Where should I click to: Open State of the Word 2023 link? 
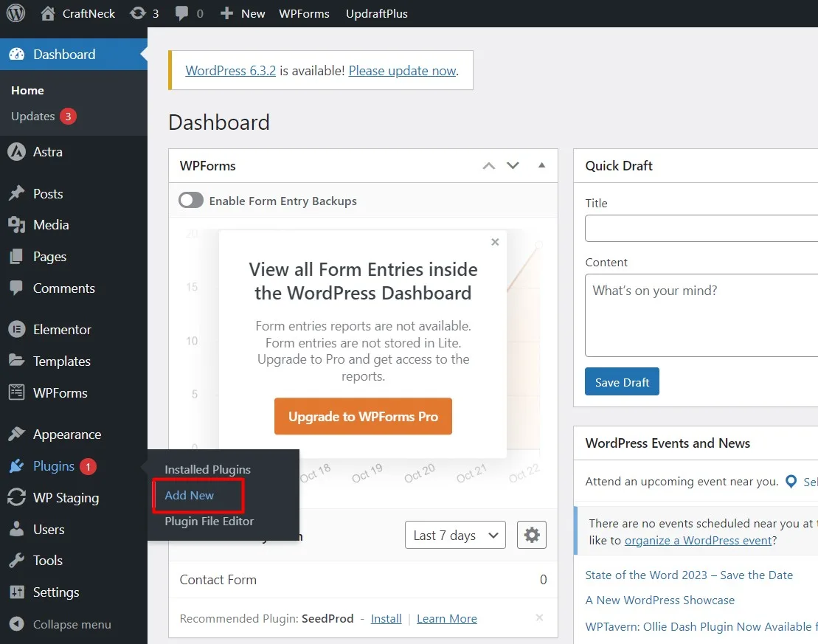(x=689, y=575)
